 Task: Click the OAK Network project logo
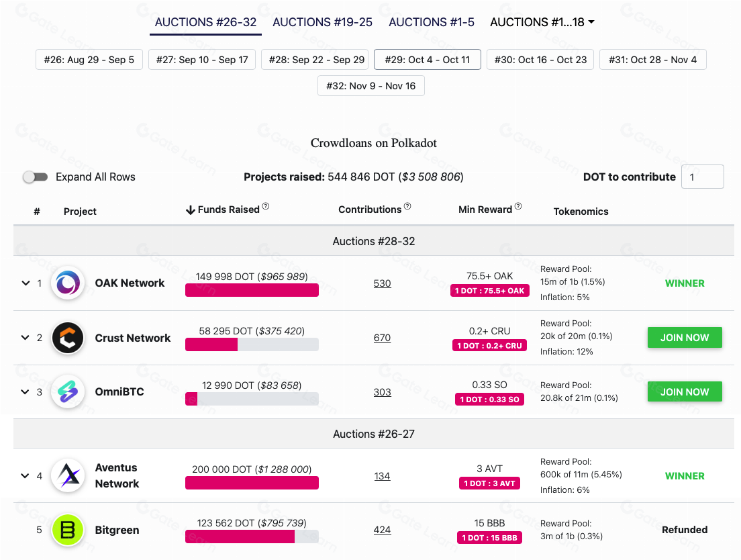[x=67, y=283]
